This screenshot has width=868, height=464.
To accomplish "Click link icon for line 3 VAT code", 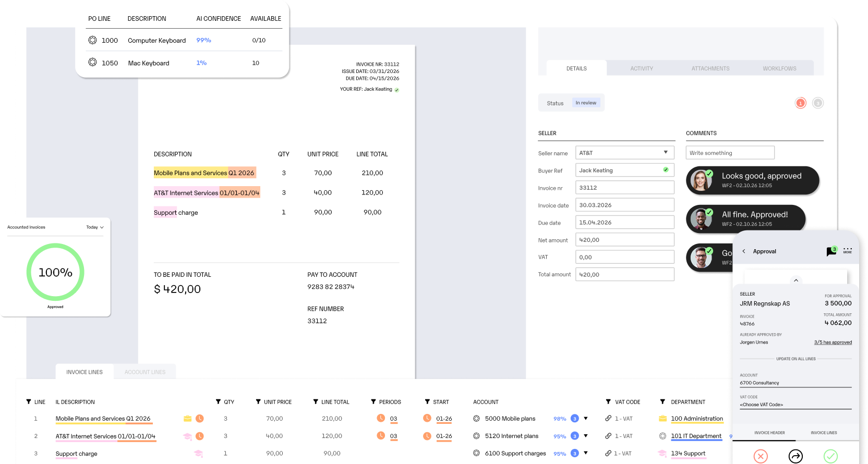I will [608, 453].
